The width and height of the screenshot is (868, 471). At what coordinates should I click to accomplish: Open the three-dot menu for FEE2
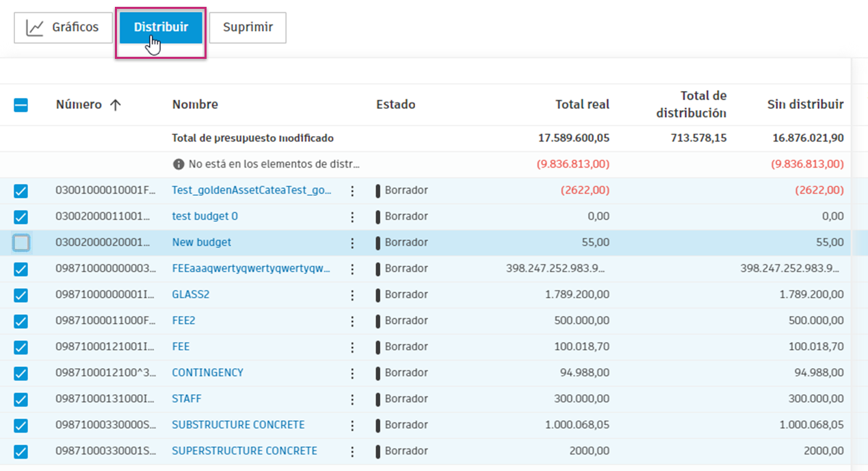352,321
